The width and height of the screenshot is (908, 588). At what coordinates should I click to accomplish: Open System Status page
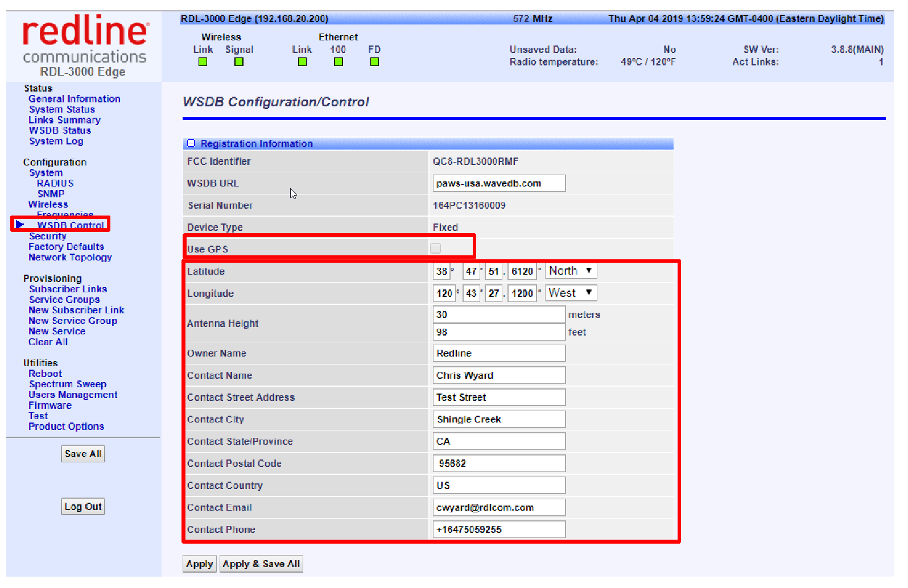click(x=62, y=110)
